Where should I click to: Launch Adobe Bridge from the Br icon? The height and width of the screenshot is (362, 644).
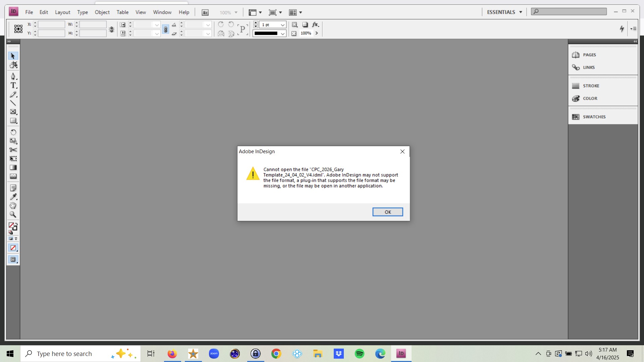pos(205,12)
